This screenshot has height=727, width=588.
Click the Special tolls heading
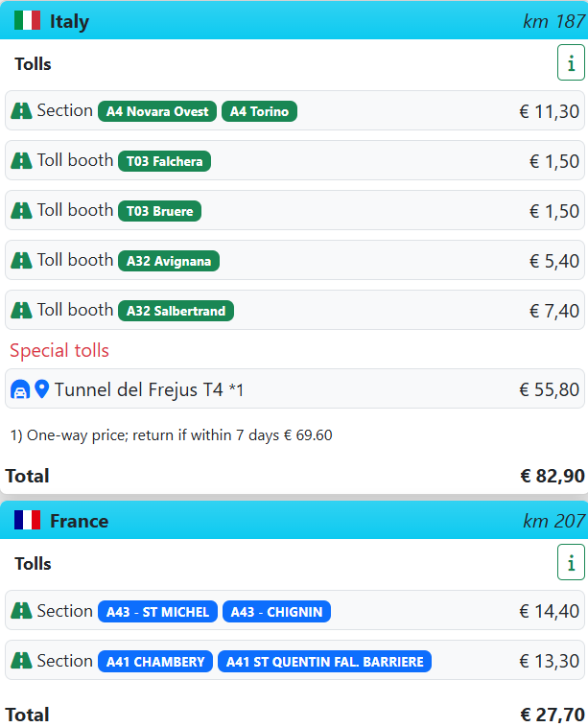tap(59, 350)
